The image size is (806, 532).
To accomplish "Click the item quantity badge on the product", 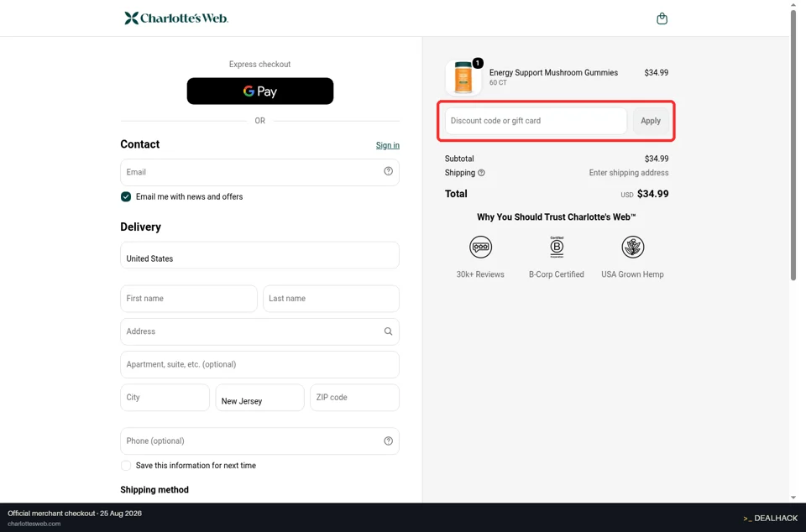I will tap(478, 63).
